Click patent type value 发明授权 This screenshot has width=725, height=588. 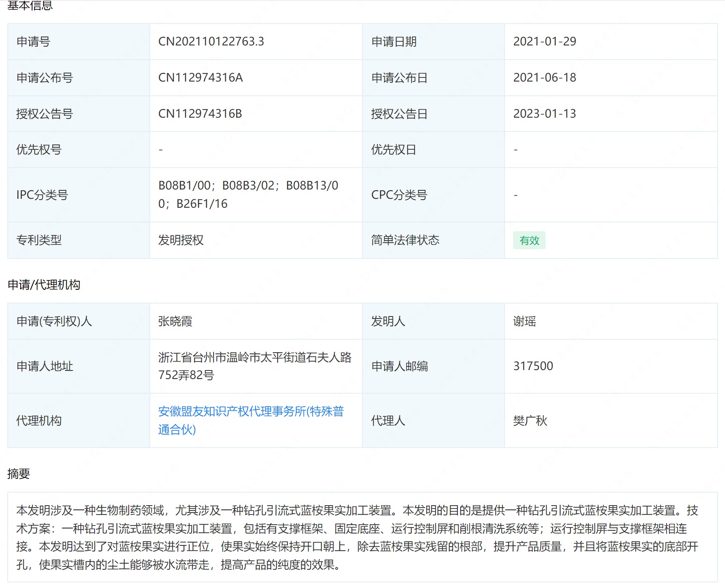pyautogui.click(x=181, y=240)
